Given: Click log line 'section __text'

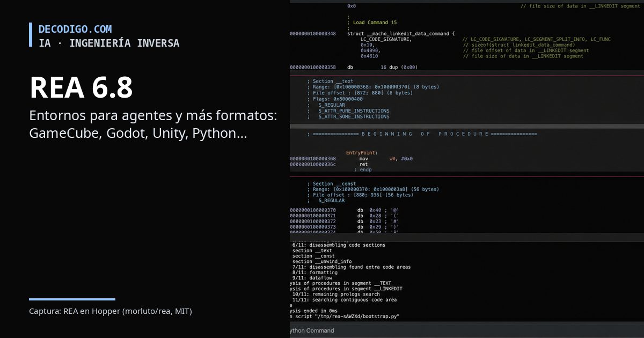Looking at the screenshot, I should tap(312, 251).
